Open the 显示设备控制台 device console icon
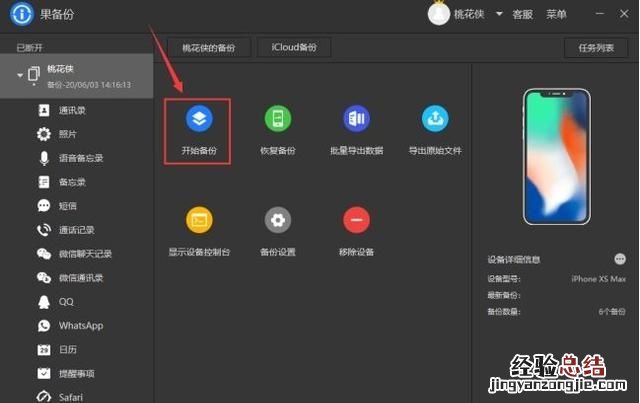Screen dimensions: 640x403 pos(199,220)
